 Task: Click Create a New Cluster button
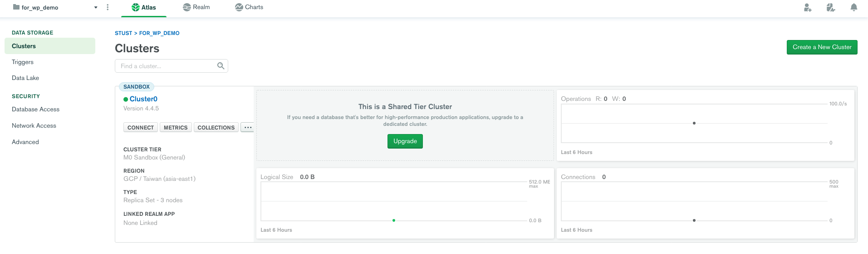tap(822, 47)
